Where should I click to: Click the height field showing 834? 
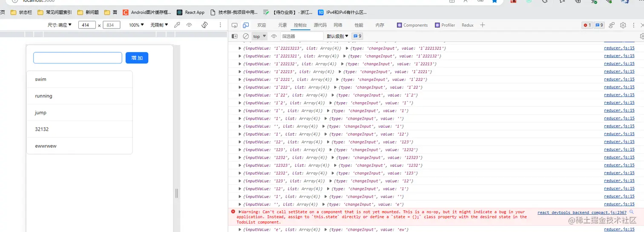(x=112, y=25)
